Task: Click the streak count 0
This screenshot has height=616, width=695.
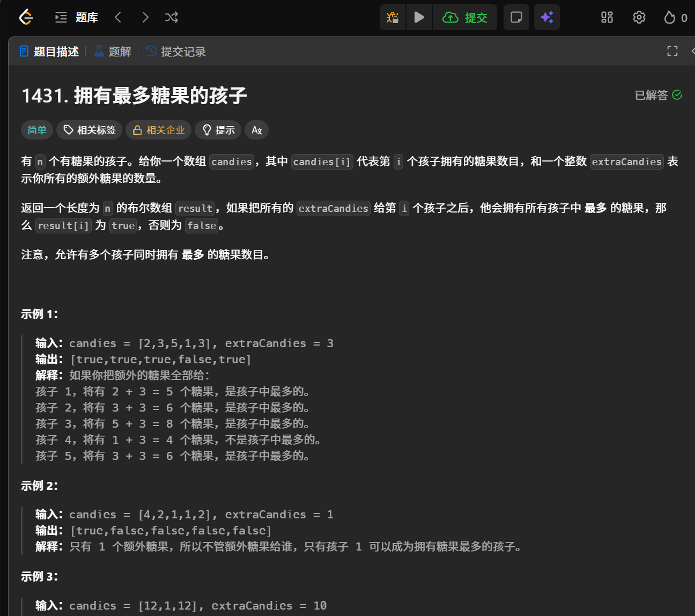Action: 684,18
